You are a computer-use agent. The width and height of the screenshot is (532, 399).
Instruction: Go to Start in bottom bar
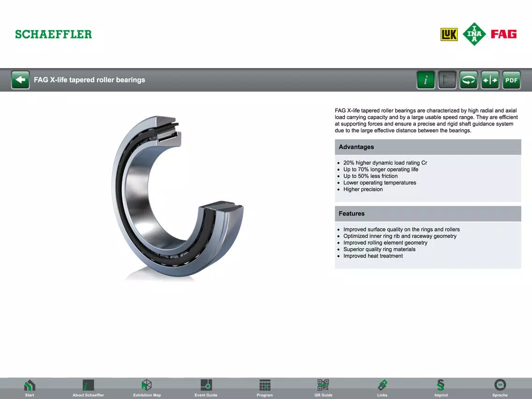30,388
